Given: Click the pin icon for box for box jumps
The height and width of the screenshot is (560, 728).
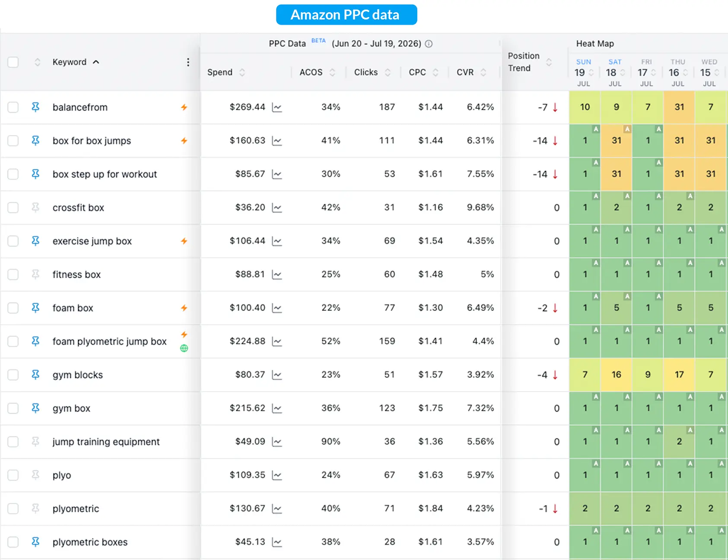Looking at the screenshot, I should pyautogui.click(x=35, y=141).
